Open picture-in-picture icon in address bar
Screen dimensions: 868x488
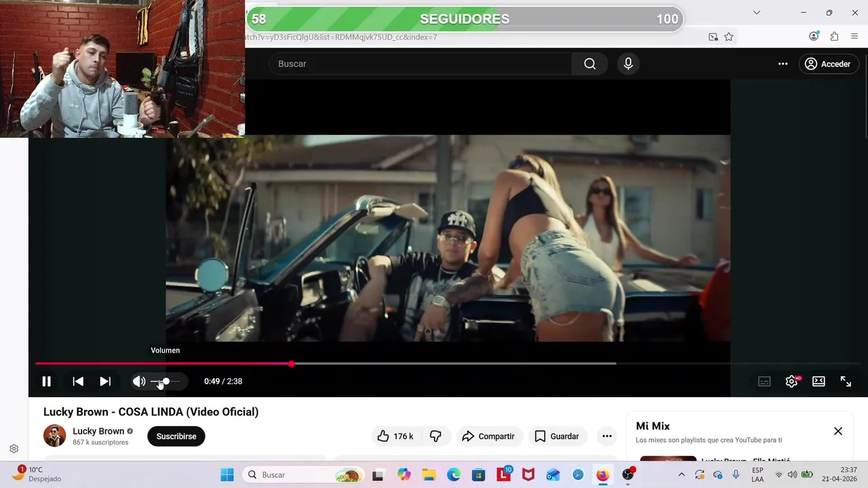point(713,37)
